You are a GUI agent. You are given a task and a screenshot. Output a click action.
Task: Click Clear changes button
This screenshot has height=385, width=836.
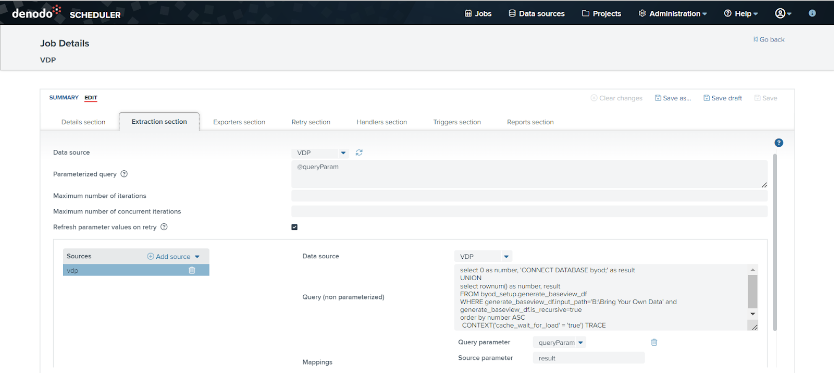[616, 98]
